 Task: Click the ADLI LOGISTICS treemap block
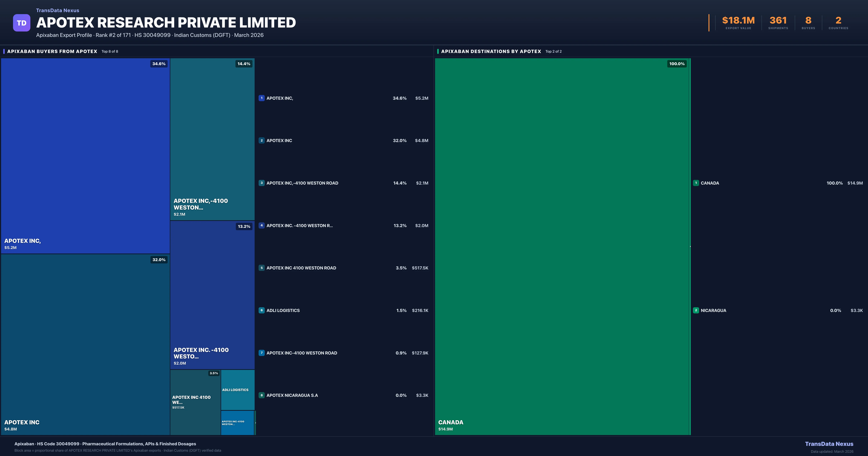coord(237,390)
